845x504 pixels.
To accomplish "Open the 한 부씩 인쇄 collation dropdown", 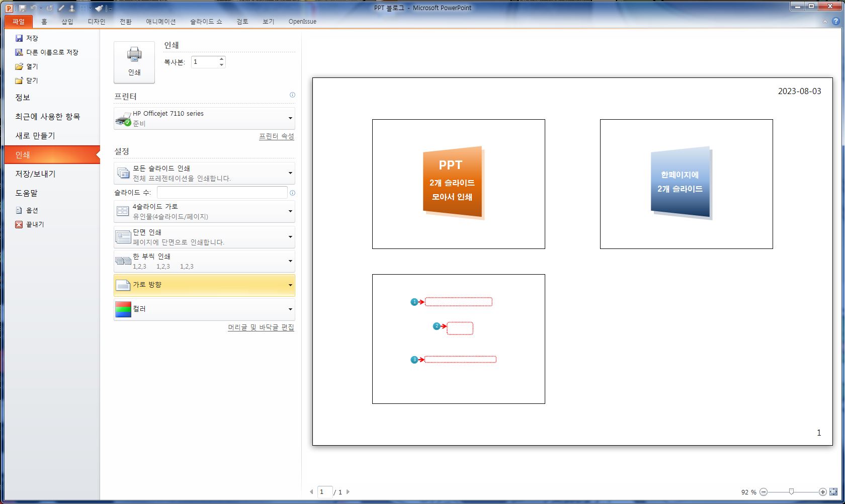I will click(204, 261).
